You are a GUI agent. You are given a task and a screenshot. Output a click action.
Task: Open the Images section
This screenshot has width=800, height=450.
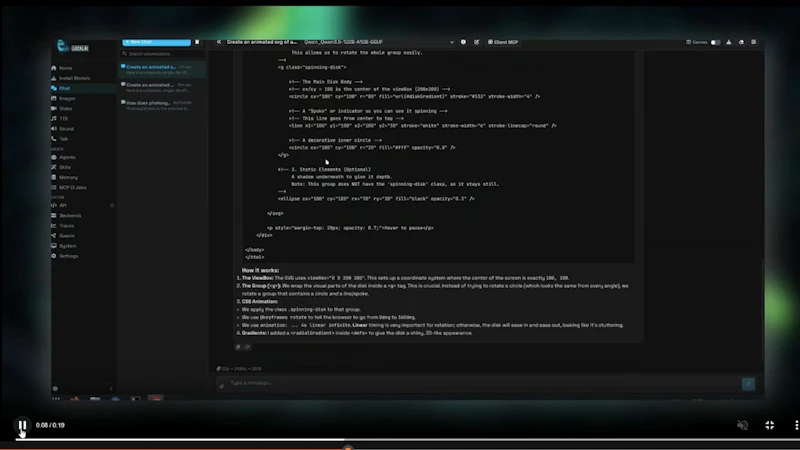[x=67, y=98]
